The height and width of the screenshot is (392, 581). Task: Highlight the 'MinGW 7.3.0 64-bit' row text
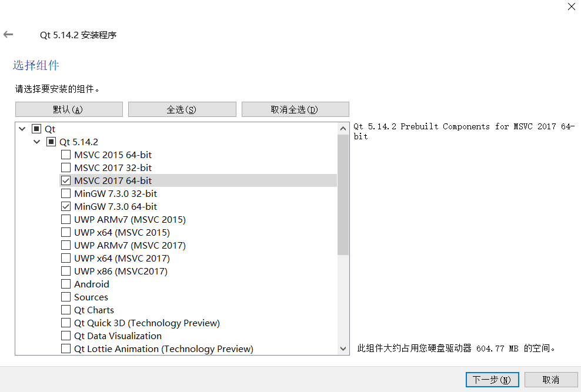point(116,206)
